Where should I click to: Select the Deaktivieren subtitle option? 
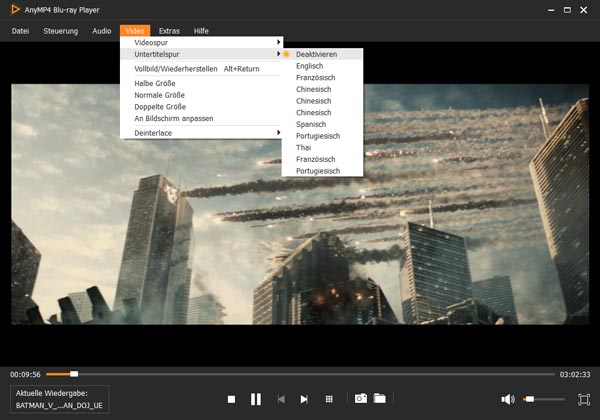(322, 54)
